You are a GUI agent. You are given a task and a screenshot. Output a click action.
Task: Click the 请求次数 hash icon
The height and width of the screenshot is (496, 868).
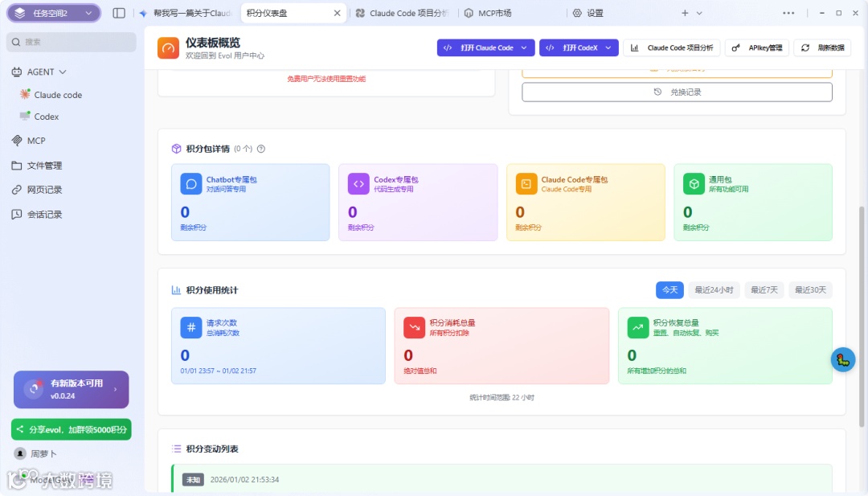click(191, 327)
